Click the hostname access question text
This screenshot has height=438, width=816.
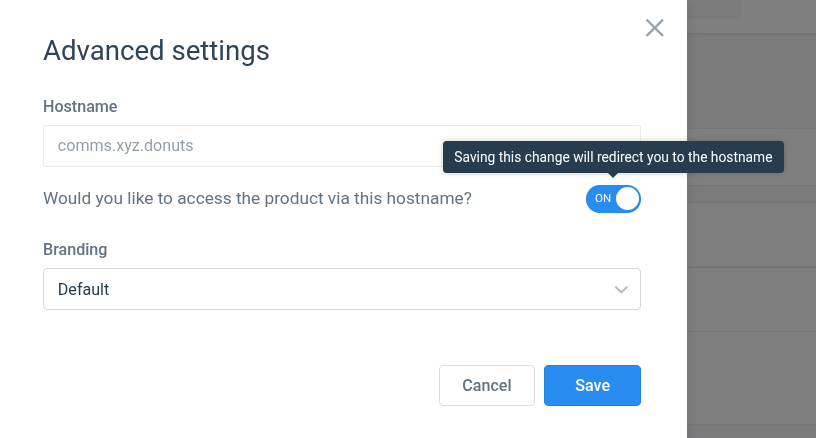(x=257, y=198)
